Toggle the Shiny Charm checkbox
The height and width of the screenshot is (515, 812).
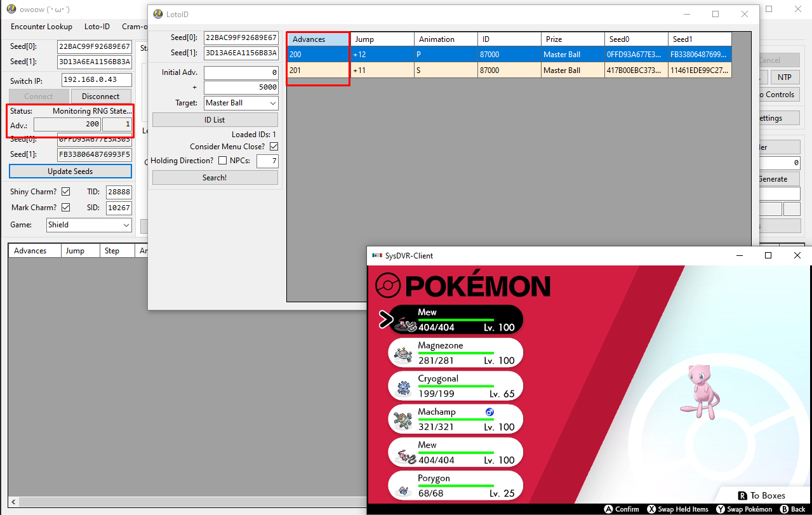[x=65, y=192]
